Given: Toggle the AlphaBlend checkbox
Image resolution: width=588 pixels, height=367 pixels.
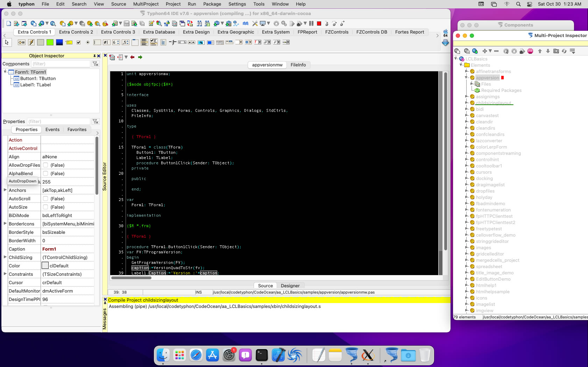Looking at the screenshot, I should pyautogui.click(x=45, y=173).
